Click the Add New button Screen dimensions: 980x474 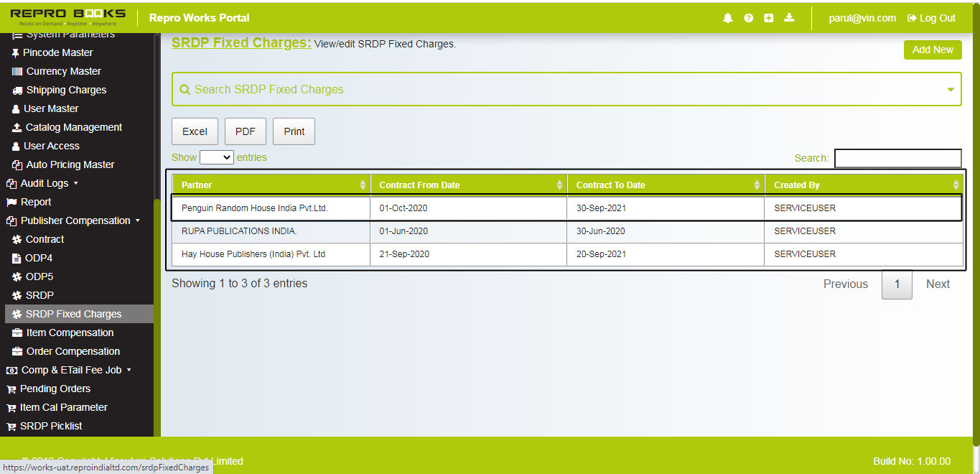933,50
